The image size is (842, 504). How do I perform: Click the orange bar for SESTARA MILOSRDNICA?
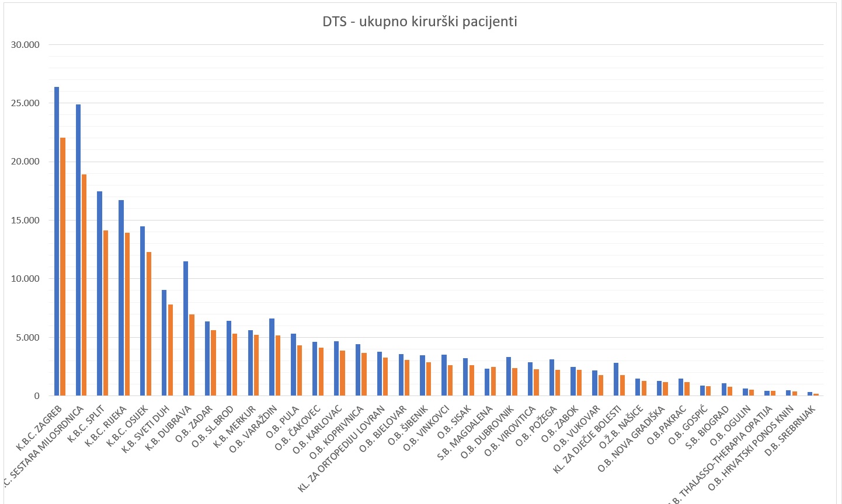click(x=84, y=285)
